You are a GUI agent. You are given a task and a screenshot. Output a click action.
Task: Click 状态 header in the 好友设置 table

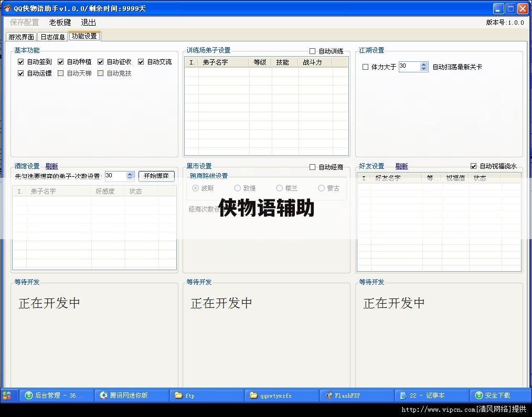(x=485, y=178)
